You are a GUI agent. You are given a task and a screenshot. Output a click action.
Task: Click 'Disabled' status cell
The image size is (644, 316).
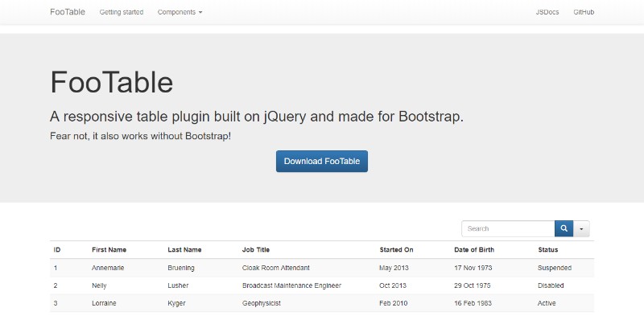point(551,285)
